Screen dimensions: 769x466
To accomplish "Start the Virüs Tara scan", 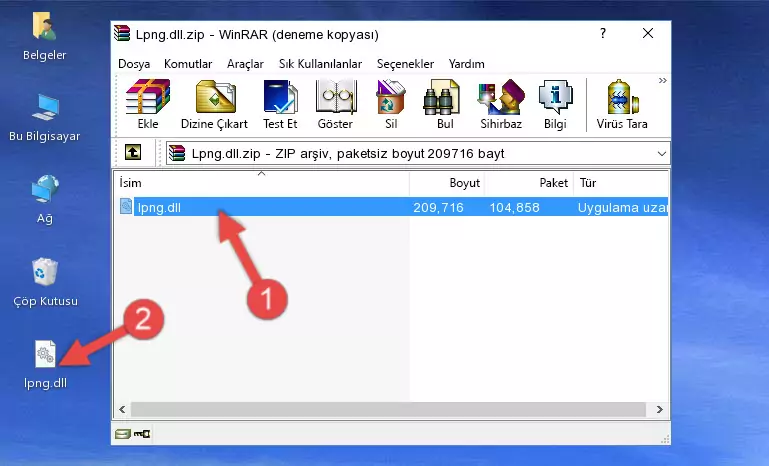I will click(x=622, y=104).
